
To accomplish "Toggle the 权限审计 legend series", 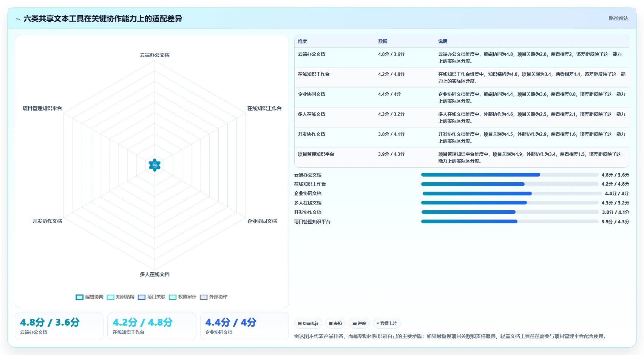I will coord(182,297).
